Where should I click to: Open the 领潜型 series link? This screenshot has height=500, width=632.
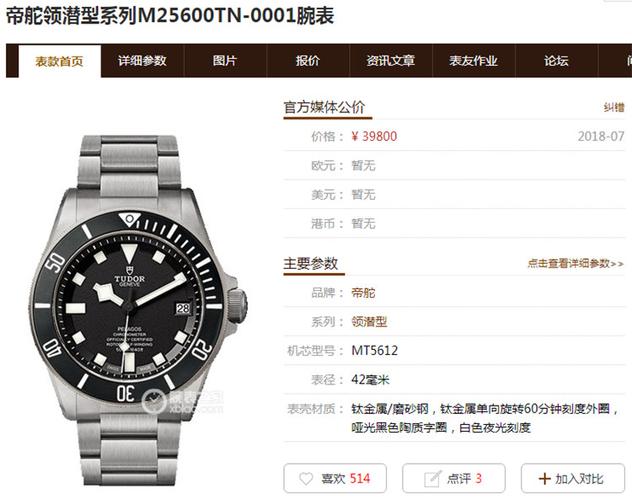click(369, 322)
